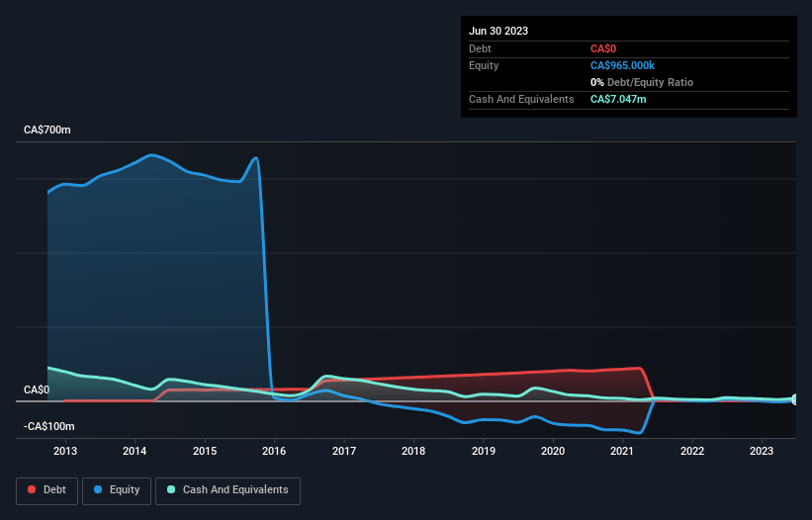Select the 2013 x-axis year label
812x520 pixels.
click(x=65, y=451)
